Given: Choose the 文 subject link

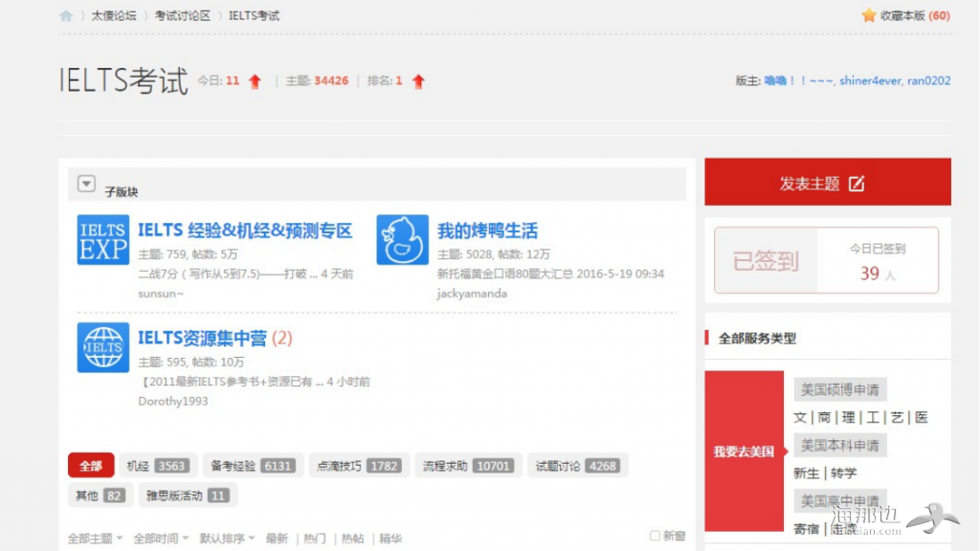Looking at the screenshot, I should tap(800, 417).
